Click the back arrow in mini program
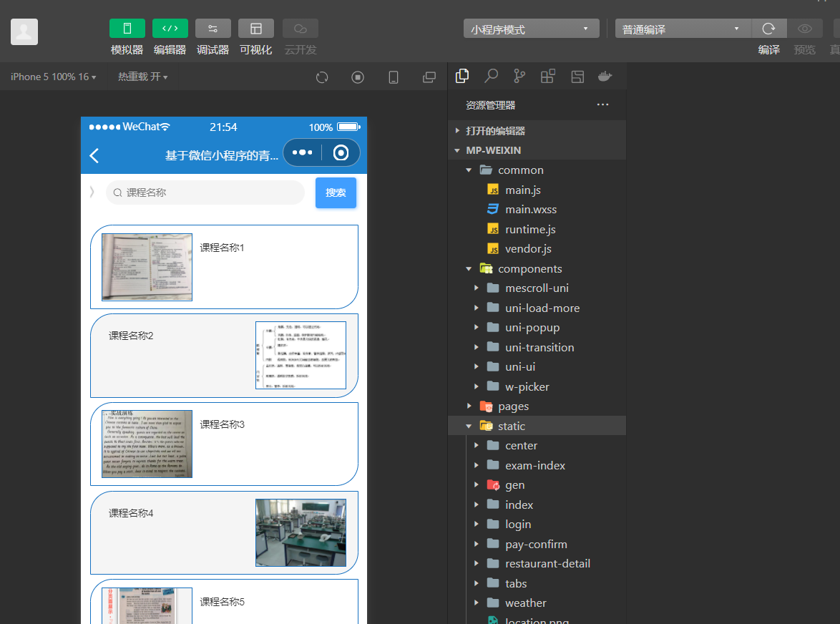Image resolution: width=840 pixels, height=624 pixels. point(94,155)
